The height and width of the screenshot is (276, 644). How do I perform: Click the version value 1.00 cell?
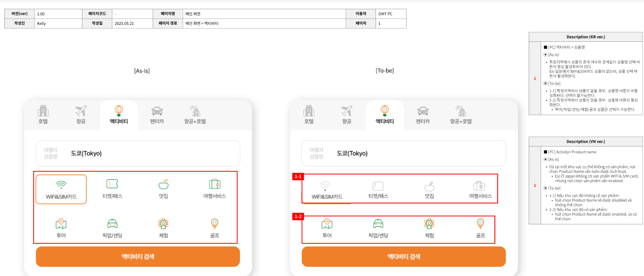[x=58, y=14]
